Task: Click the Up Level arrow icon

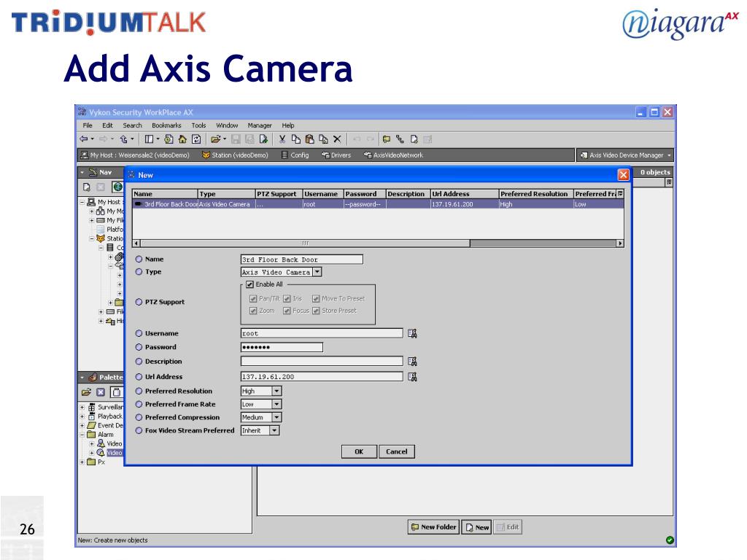Action: click(x=124, y=139)
